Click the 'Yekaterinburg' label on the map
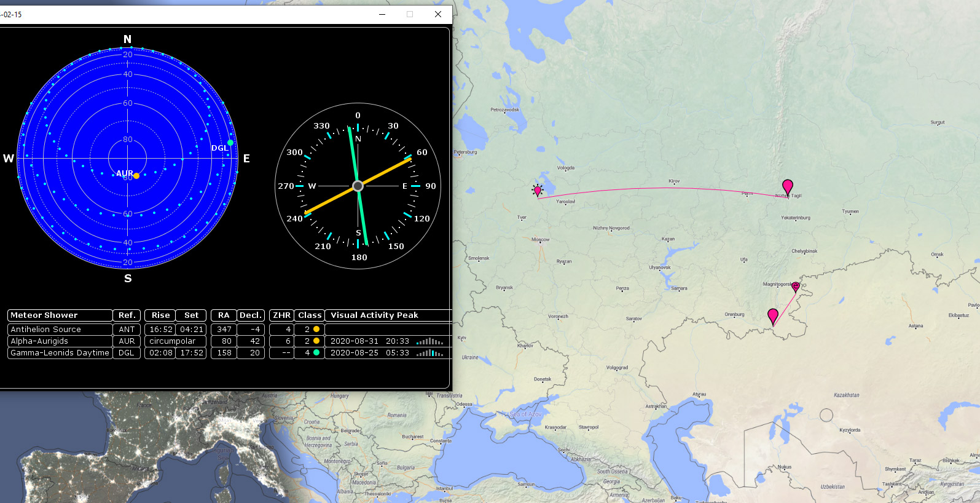The image size is (980, 503). point(796,218)
